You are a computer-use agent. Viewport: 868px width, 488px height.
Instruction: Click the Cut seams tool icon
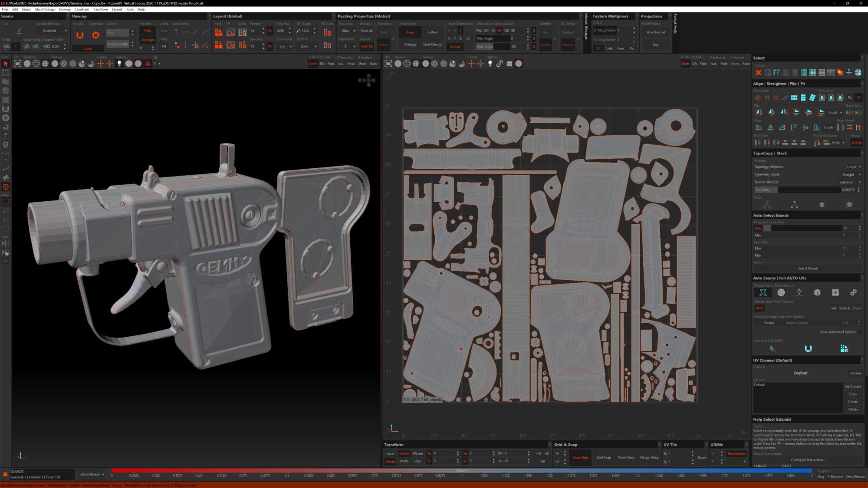18,31
